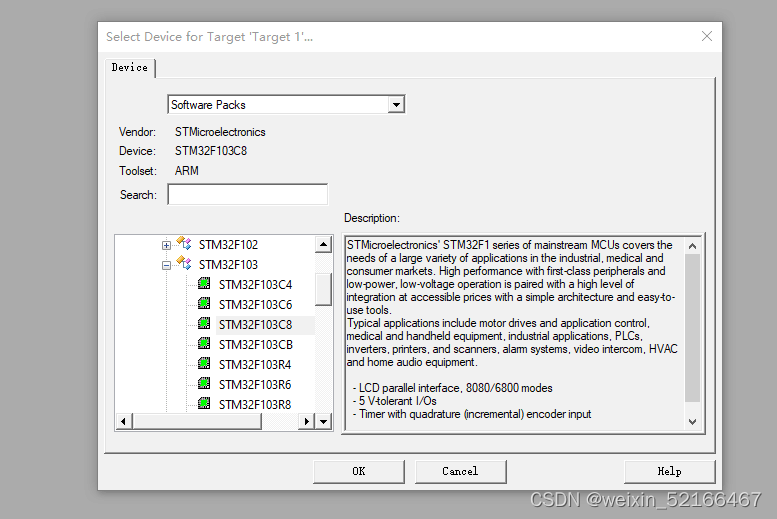The height and width of the screenshot is (519, 777).
Task: Click the chip icon beside STM32F103C8
Action: click(x=204, y=324)
